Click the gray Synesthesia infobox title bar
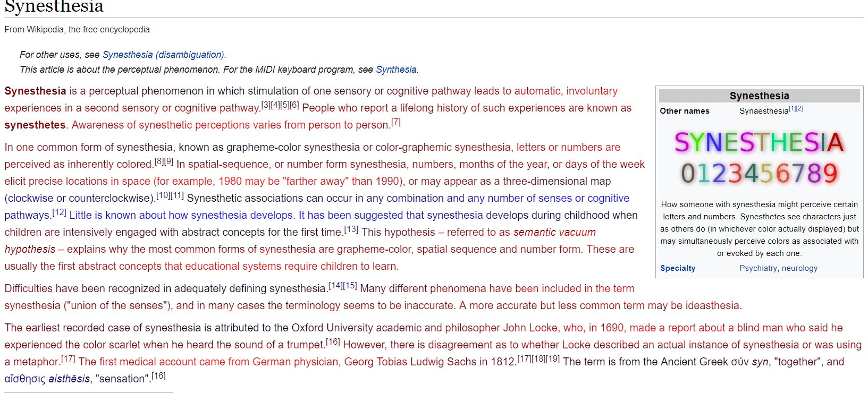The height and width of the screenshot is (393, 868). (x=760, y=96)
